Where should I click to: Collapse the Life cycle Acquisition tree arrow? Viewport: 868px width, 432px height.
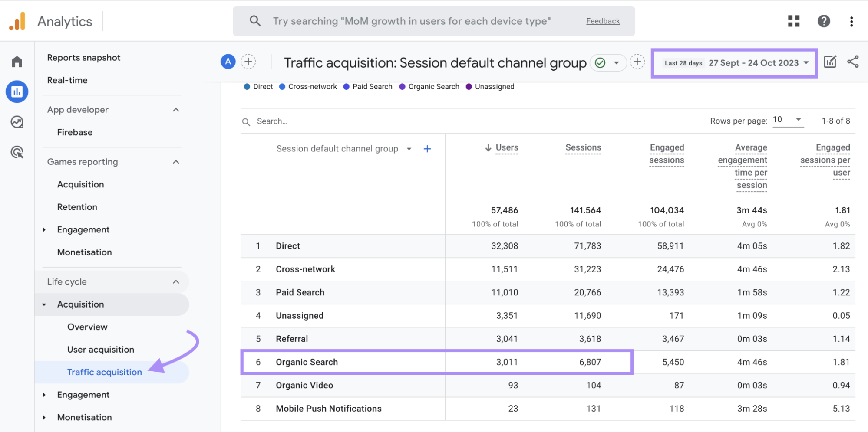click(x=44, y=304)
